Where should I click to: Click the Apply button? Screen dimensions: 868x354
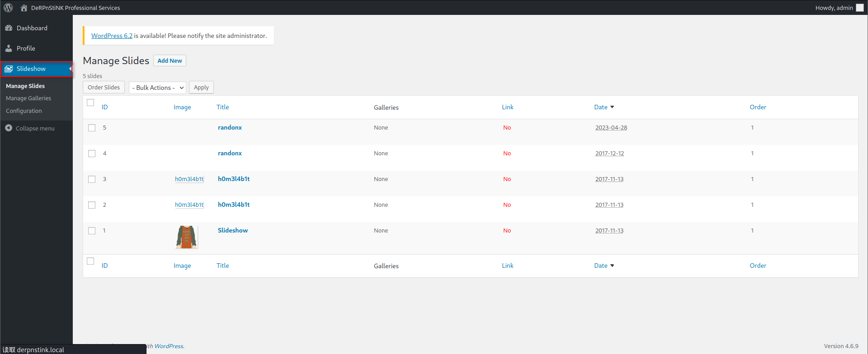tap(201, 88)
